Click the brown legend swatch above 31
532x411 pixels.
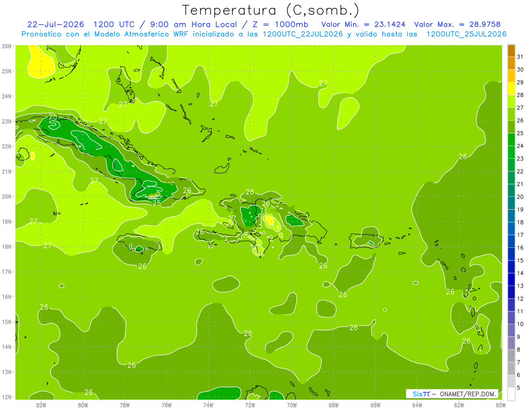point(511,51)
